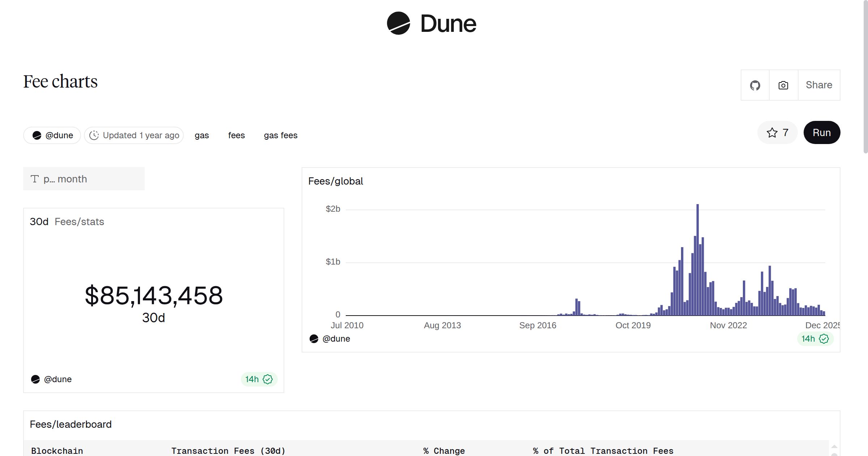Toggle the star to favorite this dashboard
868x456 pixels.
773,132
